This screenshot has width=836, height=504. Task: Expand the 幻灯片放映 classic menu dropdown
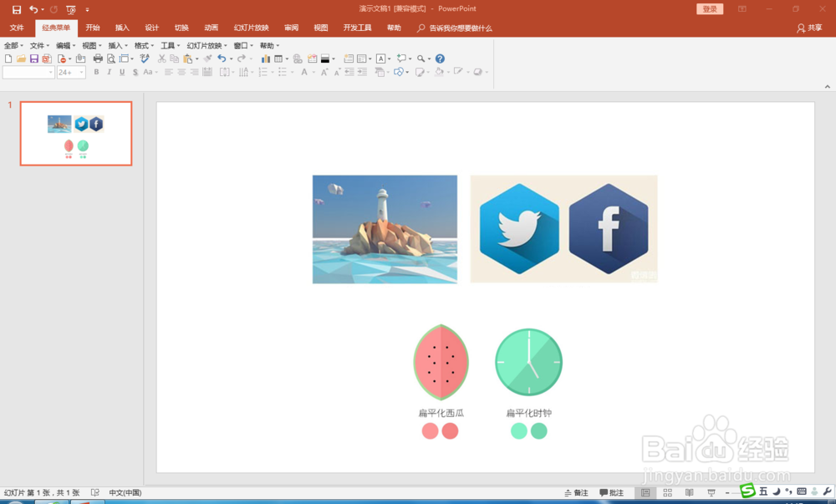[x=206, y=45]
